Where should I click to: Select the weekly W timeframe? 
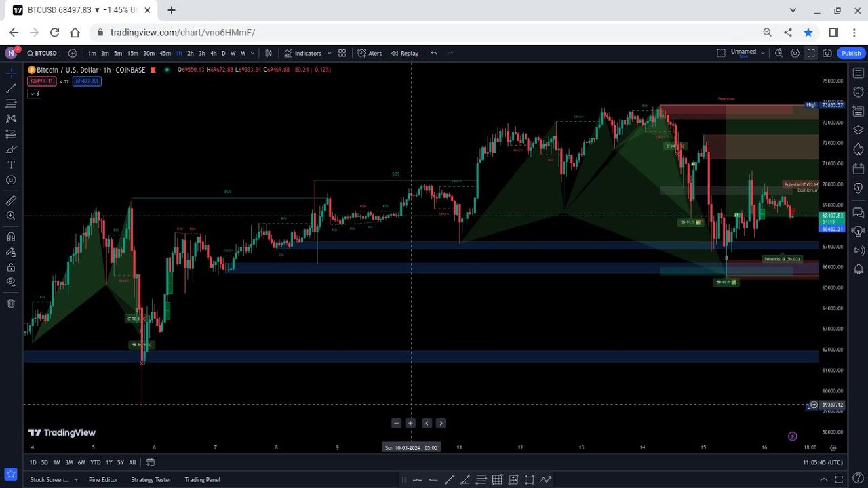[x=233, y=53]
